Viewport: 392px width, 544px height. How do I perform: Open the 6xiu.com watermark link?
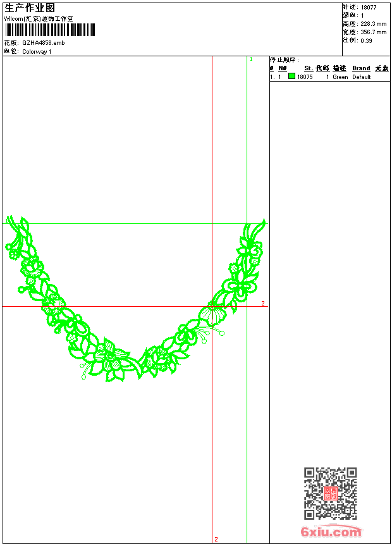(331, 531)
